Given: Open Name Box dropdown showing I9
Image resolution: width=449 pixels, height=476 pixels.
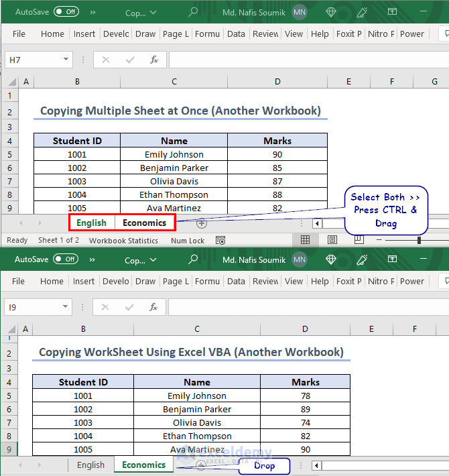Looking at the screenshot, I should [x=65, y=306].
